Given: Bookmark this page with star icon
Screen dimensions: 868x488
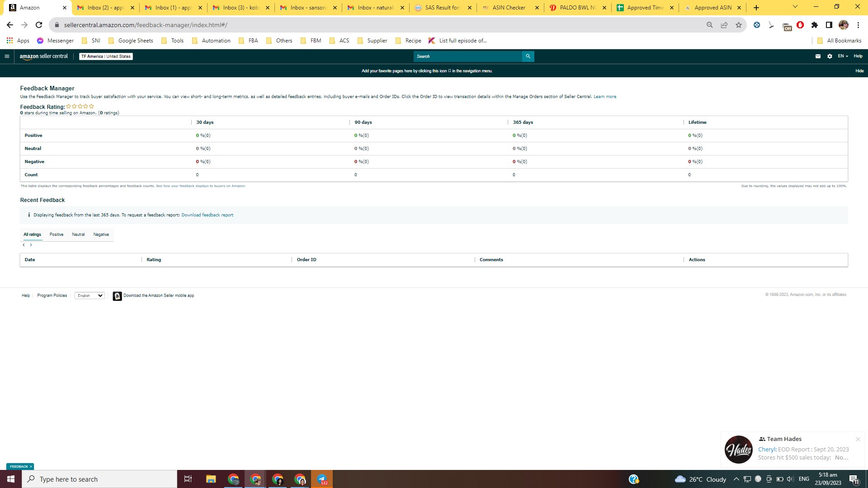Looking at the screenshot, I should pos(739,25).
